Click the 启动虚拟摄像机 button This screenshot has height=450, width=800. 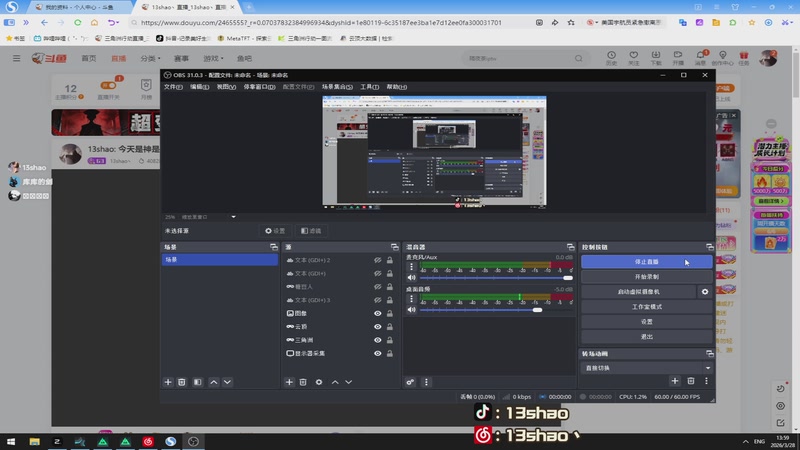(x=638, y=292)
